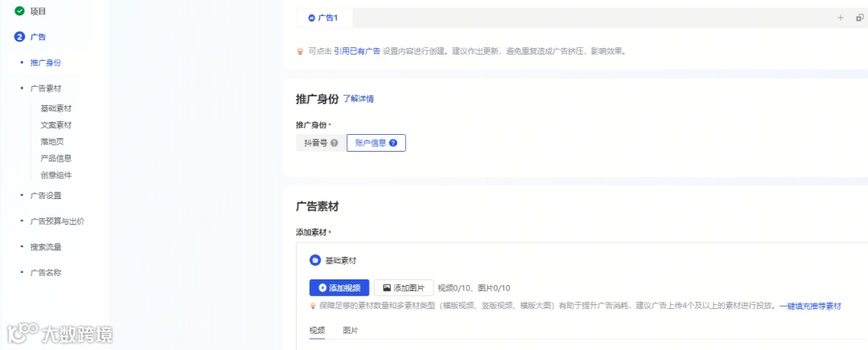
Task: Click the 添加视频 button
Action: tap(339, 287)
